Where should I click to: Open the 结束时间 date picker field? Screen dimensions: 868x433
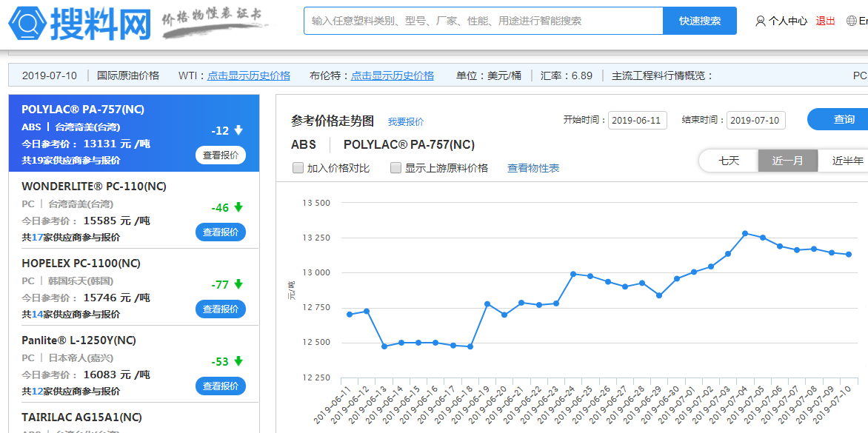click(755, 120)
